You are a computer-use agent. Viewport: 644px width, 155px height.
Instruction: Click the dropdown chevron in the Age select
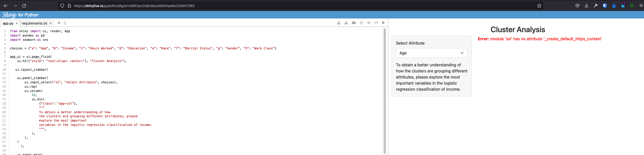[x=462, y=53]
